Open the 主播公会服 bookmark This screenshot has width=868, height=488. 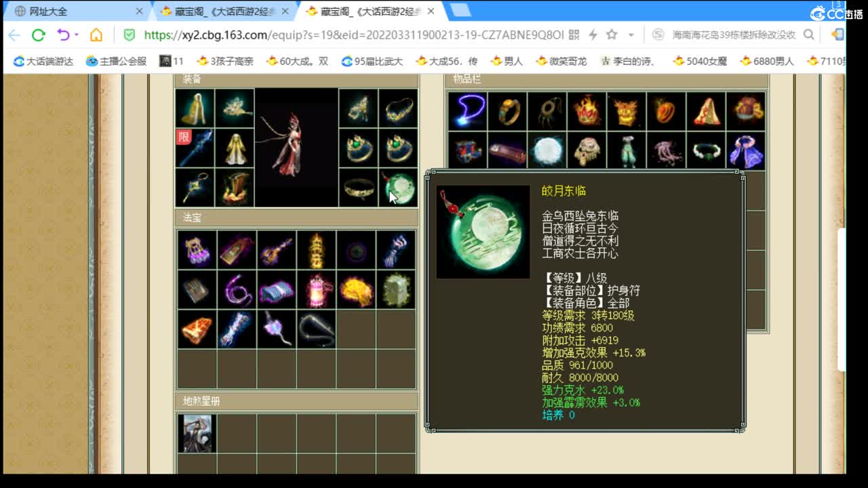pyautogui.click(x=117, y=61)
